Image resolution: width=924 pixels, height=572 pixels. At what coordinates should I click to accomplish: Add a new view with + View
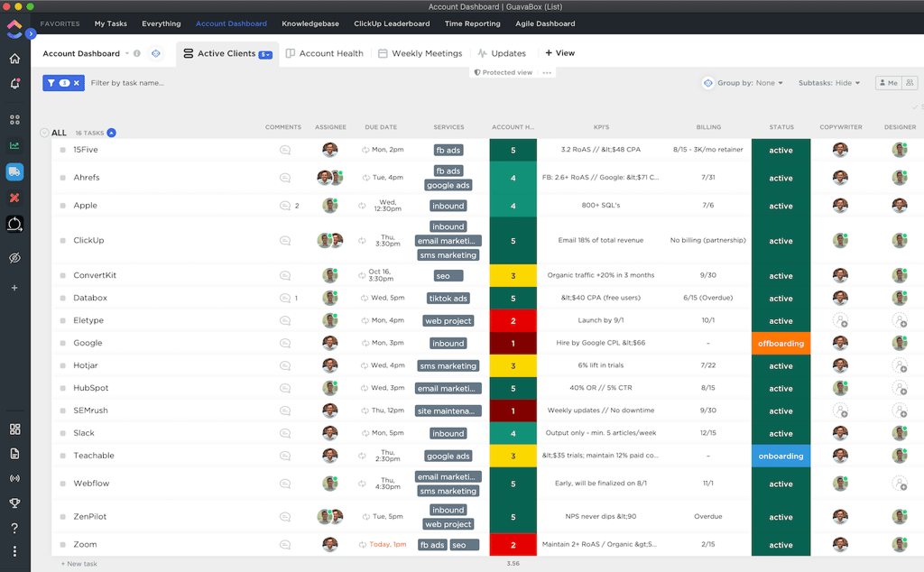(559, 53)
